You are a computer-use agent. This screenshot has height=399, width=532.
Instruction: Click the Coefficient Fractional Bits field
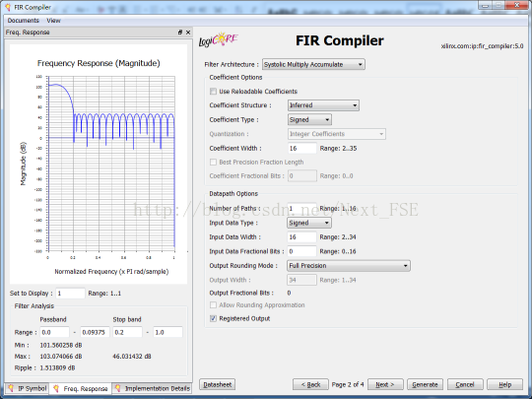302,175
